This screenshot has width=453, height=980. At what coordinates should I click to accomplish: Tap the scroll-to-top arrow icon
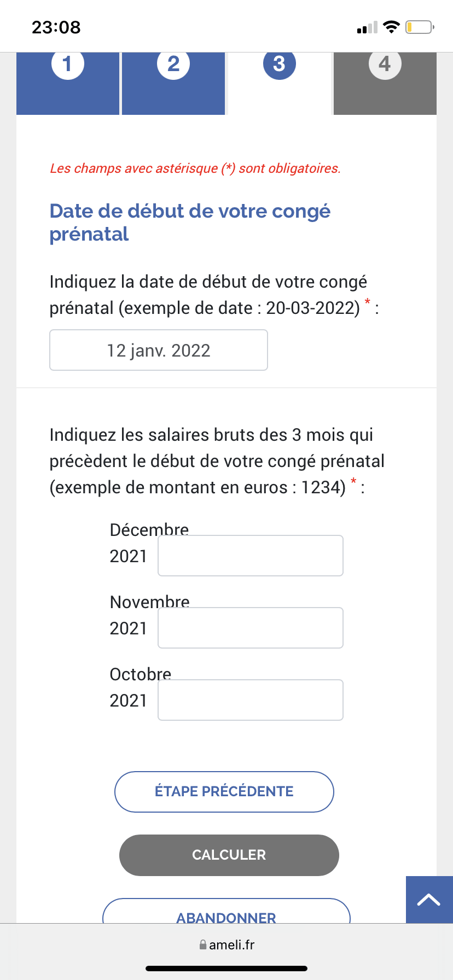click(429, 900)
